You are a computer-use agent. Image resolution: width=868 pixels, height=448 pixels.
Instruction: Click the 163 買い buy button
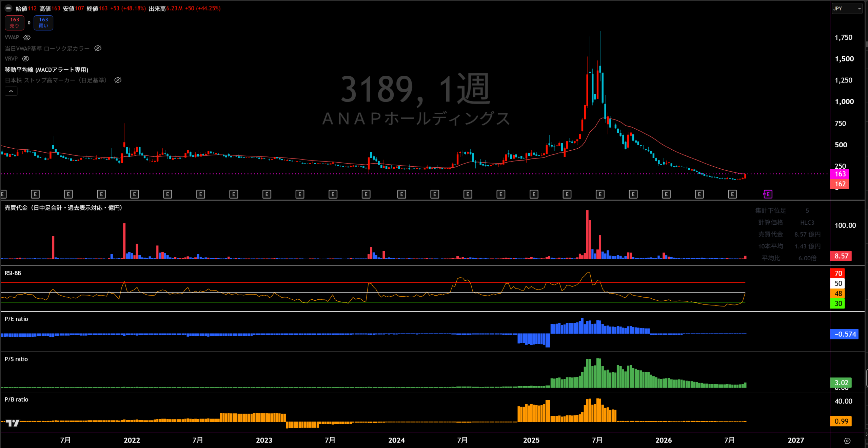[43, 23]
